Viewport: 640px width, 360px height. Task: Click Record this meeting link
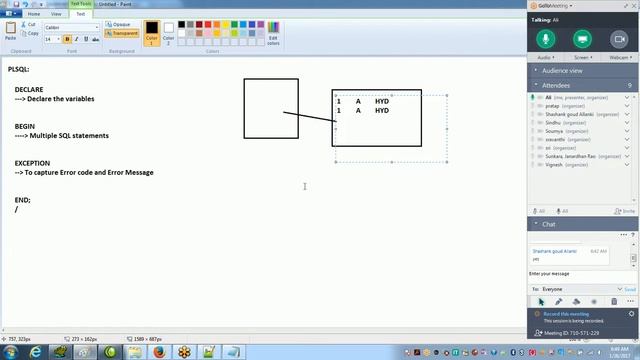[x=566, y=314]
